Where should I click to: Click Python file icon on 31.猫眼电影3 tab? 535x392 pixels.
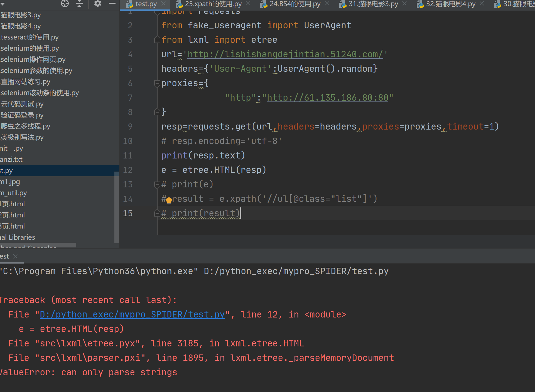point(343,4)
